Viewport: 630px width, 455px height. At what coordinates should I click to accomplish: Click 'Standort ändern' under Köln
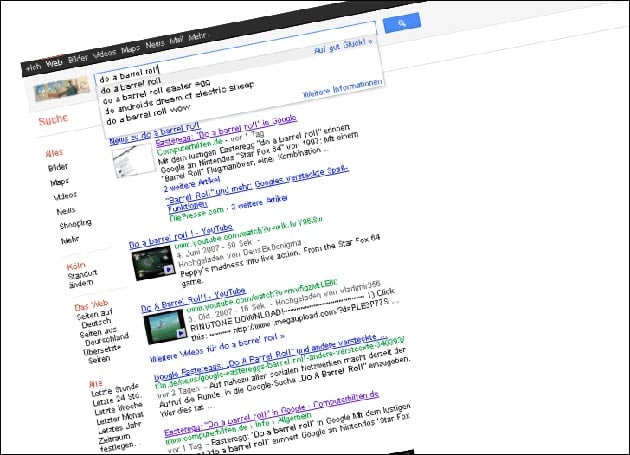[83, 279]
